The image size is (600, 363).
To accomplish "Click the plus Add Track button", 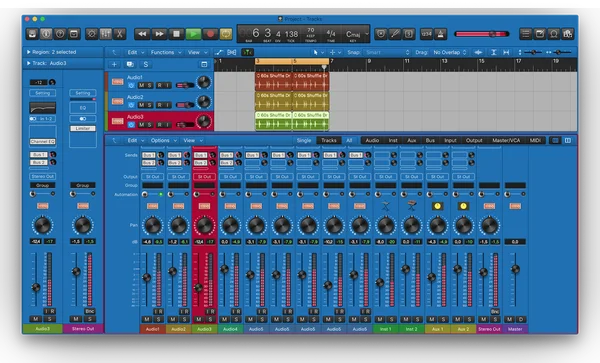I will pyautogui.click(x=114, y=64).
